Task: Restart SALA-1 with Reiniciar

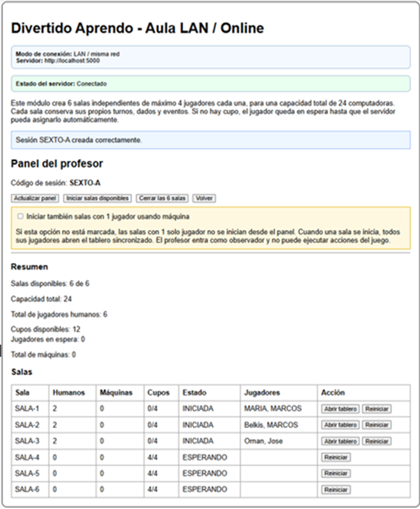Action: pyautogui.click(x=377, y=409)
